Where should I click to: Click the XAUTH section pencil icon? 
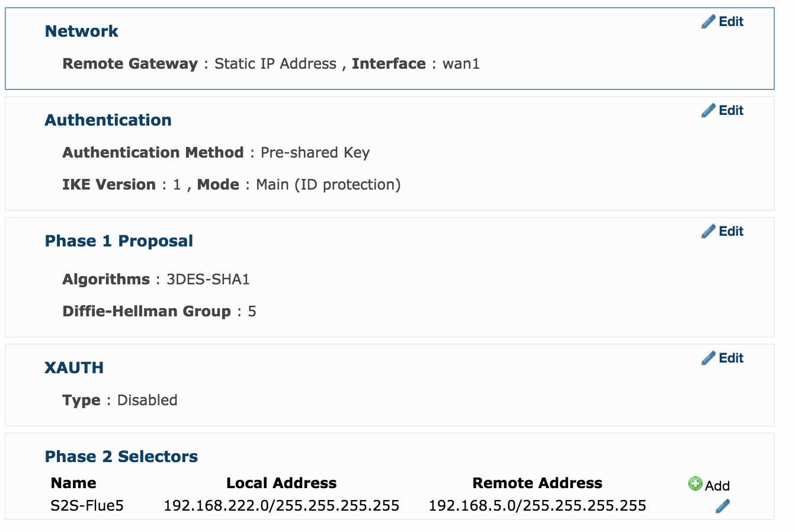(x=708, y=358)
